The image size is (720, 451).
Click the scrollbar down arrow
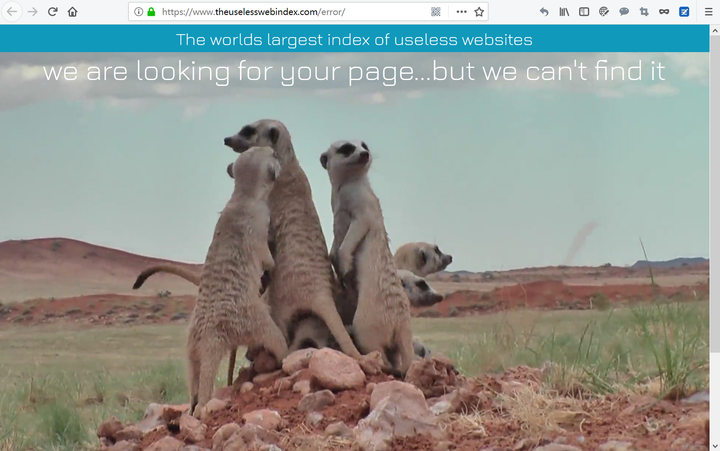click(715, 445)
